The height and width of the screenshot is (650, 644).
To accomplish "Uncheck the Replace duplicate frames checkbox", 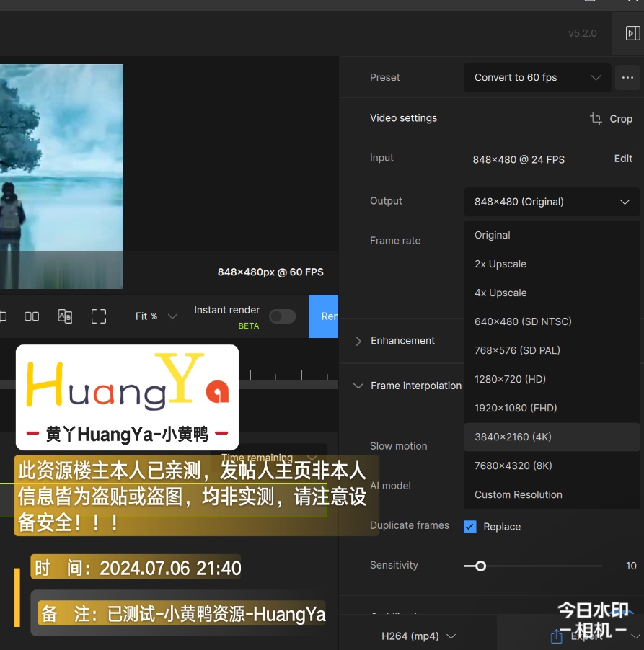I will tap(470, 527).
